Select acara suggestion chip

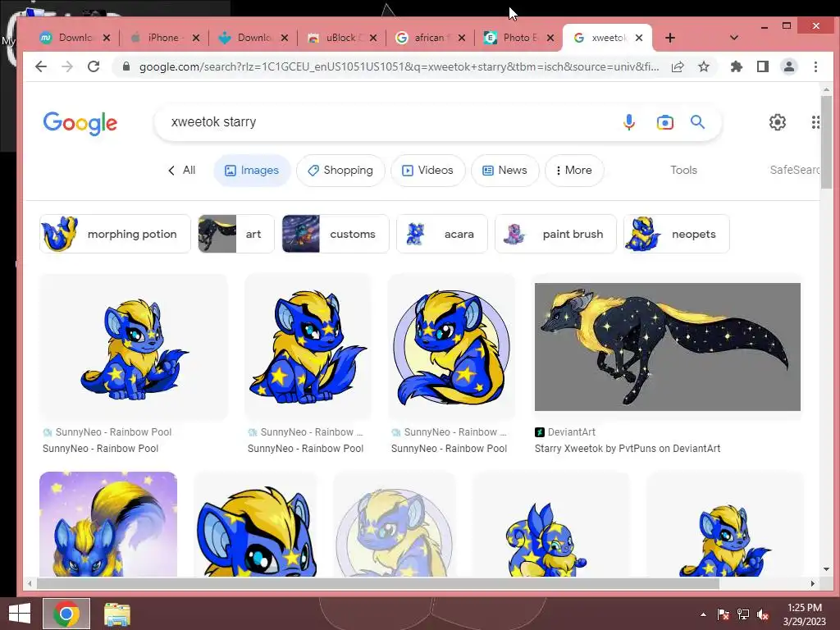442,234
